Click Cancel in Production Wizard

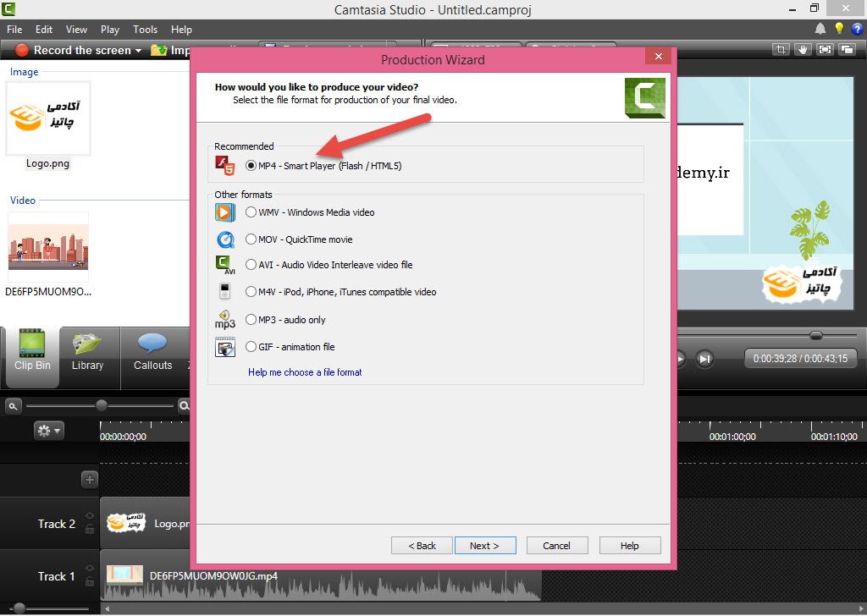(x=557, y=545)
